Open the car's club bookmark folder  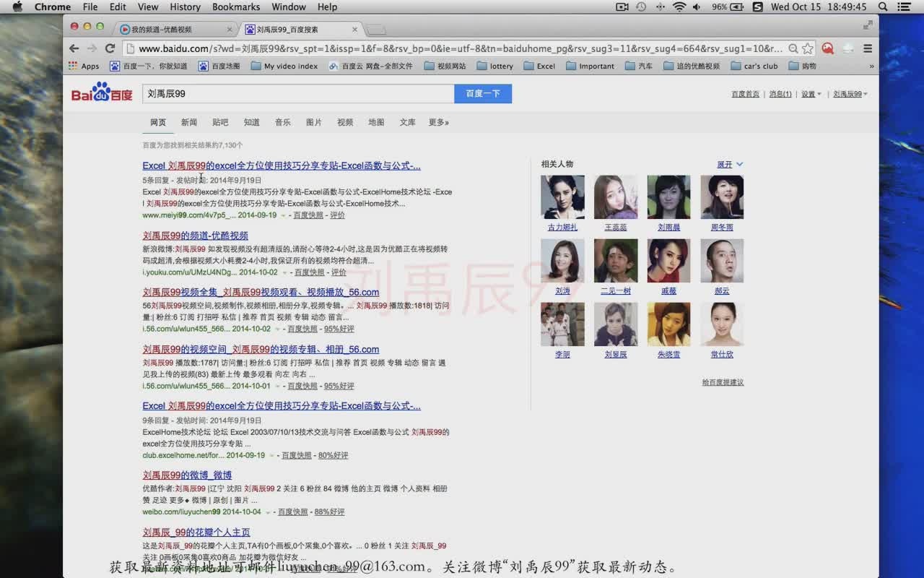pos(754,66)
